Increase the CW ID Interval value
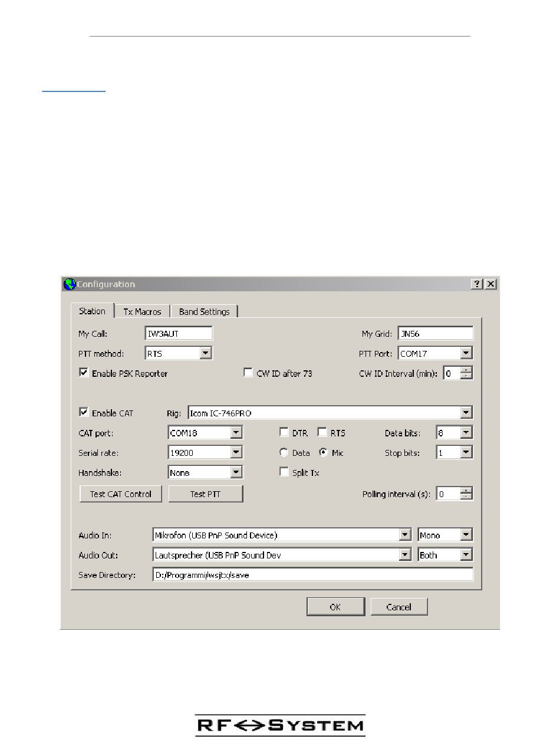 pos(466,370)
